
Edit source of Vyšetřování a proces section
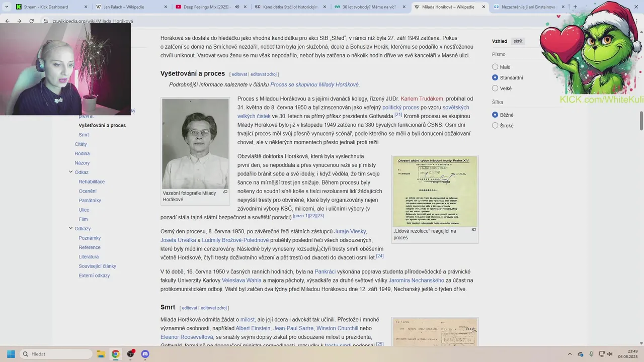[264, 74]
